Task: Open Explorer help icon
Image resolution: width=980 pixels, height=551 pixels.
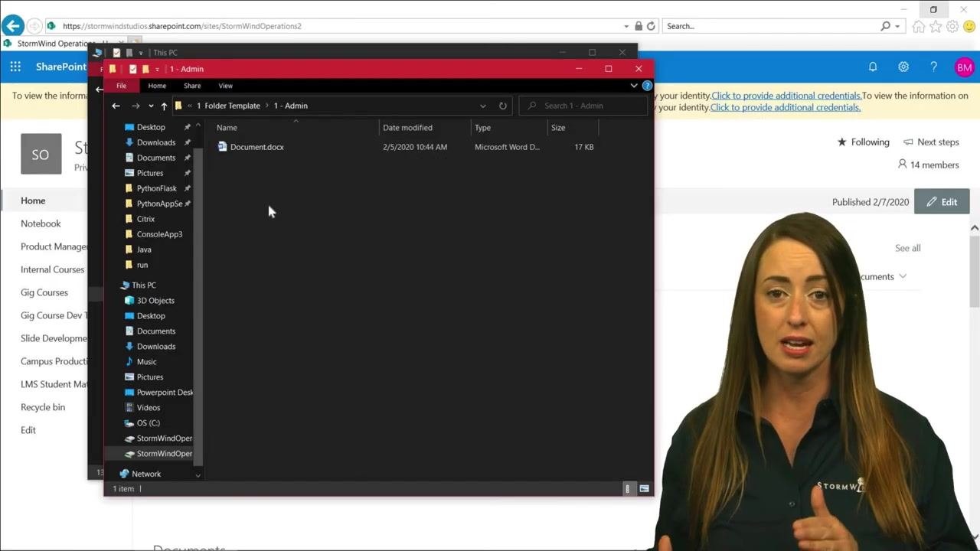Action: [x=647, y=86]
